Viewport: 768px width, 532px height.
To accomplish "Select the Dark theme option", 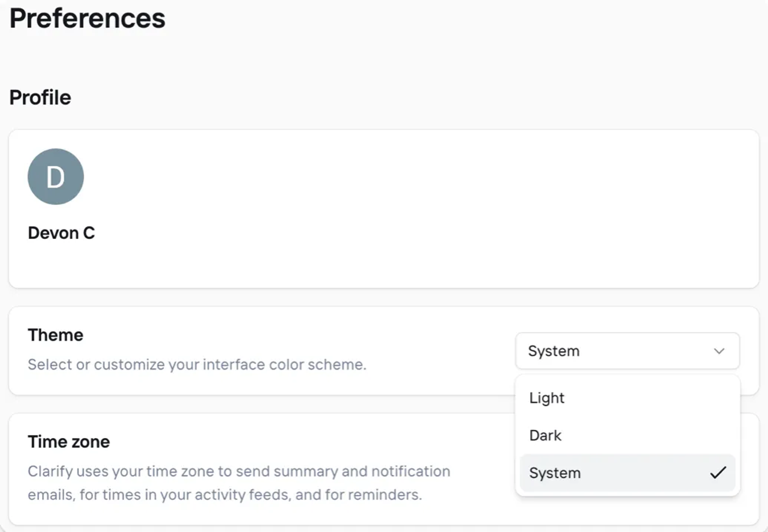I will coord(627,435).
